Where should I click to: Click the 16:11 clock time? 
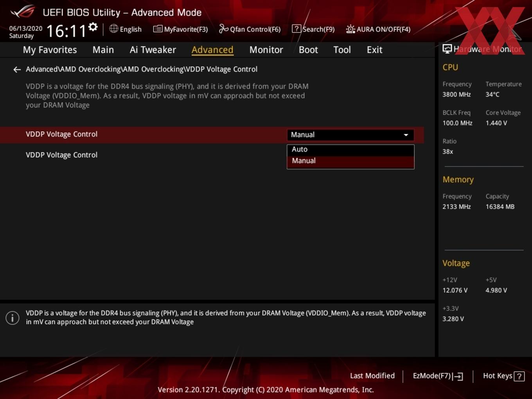coord(66,31)
